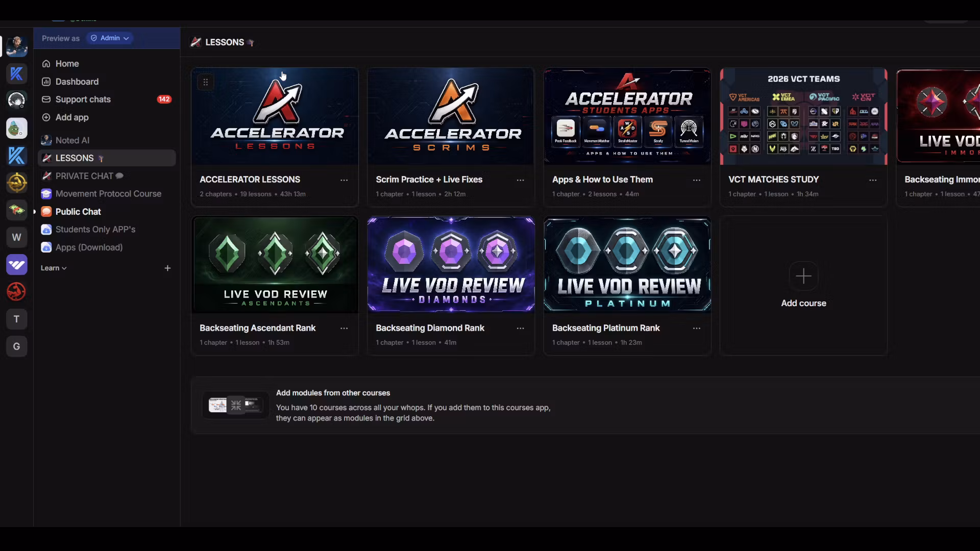Open options menu for Backseating Diamond Rank
Viewport: 980px width, 551px height.
tap(520, 329)
